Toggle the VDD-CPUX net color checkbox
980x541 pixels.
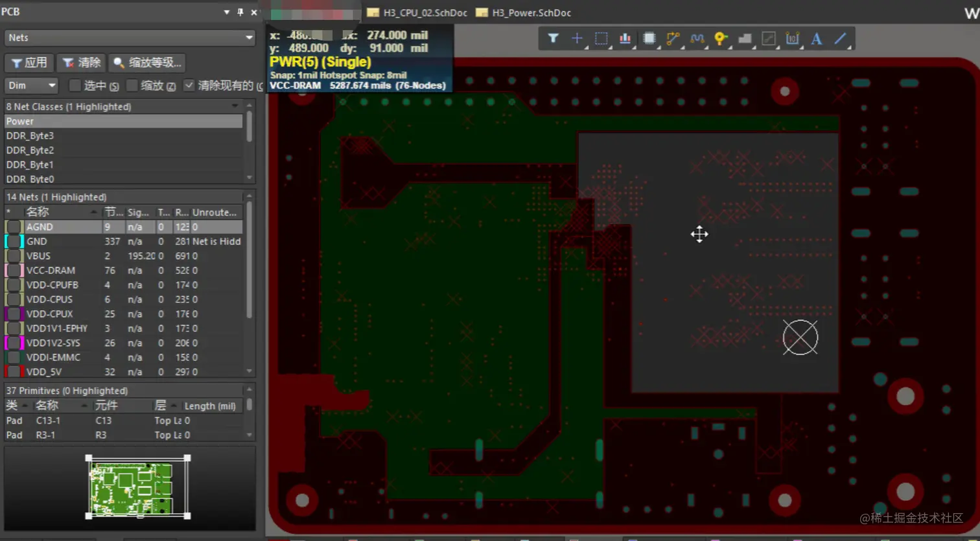[14, 314]
